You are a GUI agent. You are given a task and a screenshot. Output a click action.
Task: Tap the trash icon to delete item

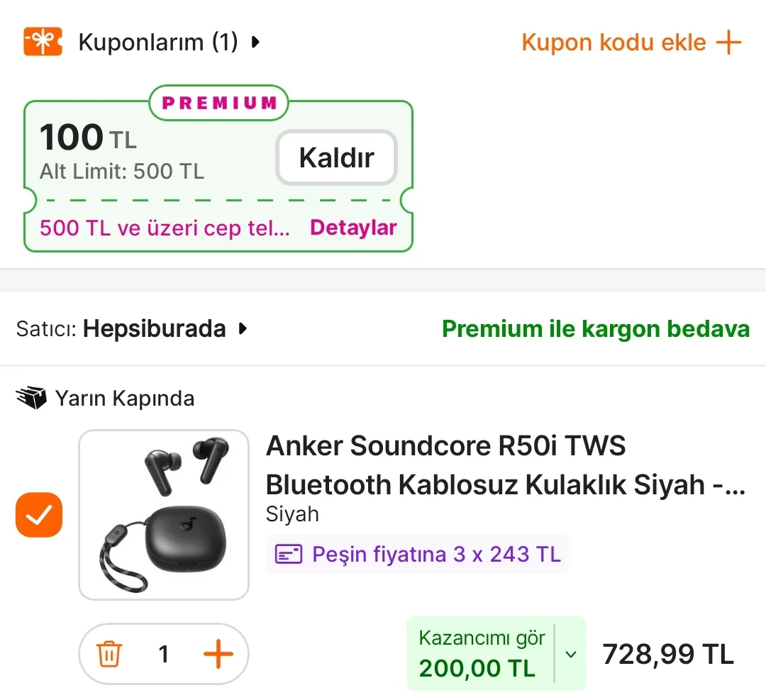pyautogui.click(x=109, y=654)
